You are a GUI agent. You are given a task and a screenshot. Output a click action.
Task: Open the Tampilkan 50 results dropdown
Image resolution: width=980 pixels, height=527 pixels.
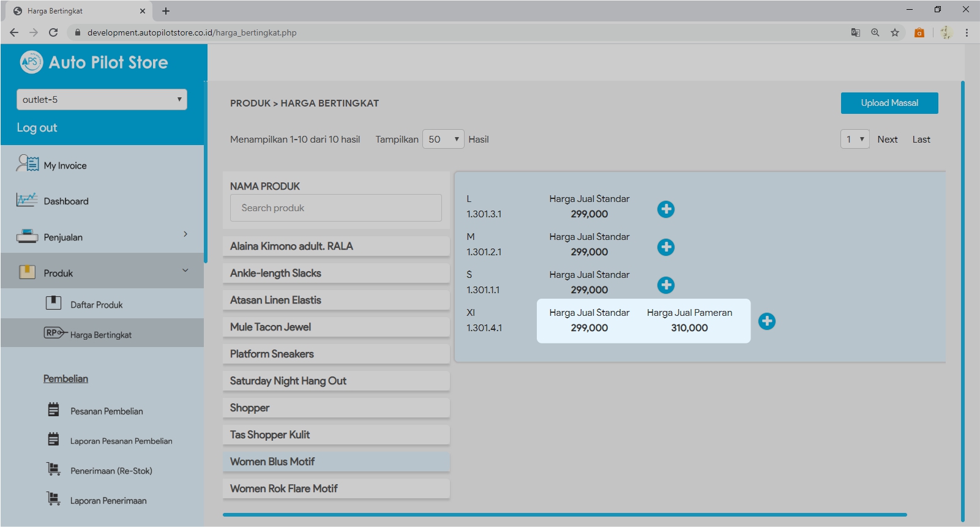[x=443, y=140]
